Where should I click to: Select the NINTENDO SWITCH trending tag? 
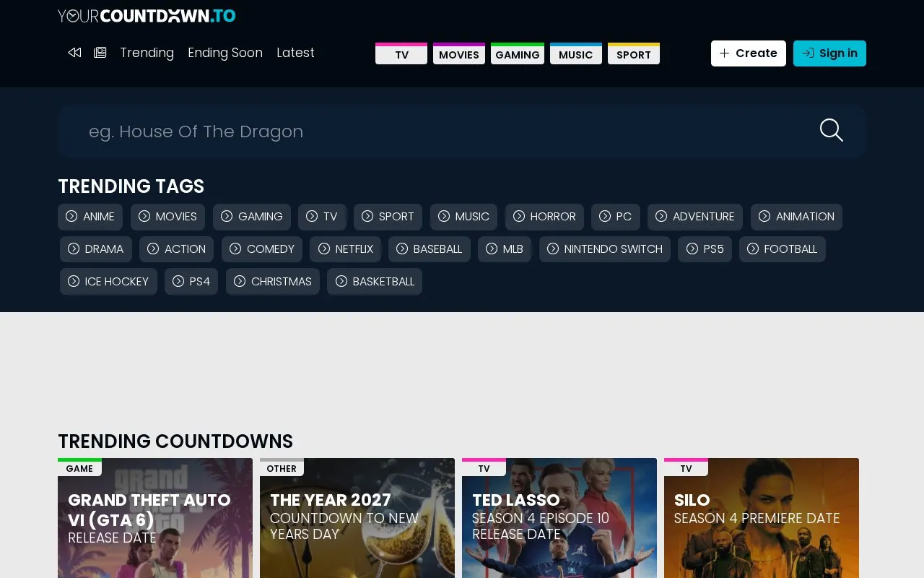(605, 249)
